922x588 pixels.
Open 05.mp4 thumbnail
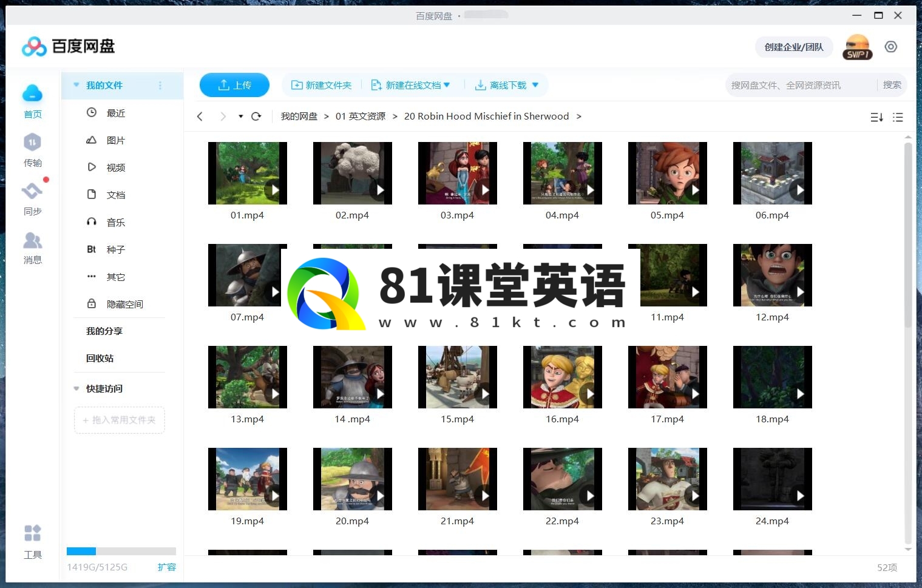coord(668,173)
